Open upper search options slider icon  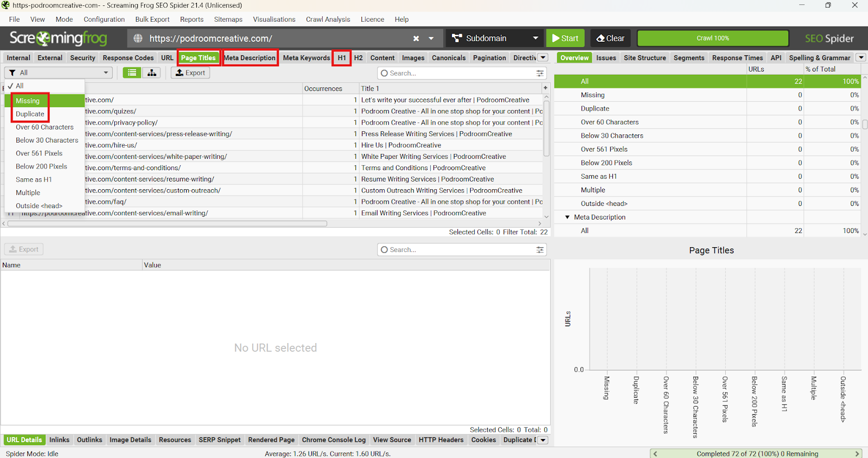pyautogui.click(x=540, y=73)
